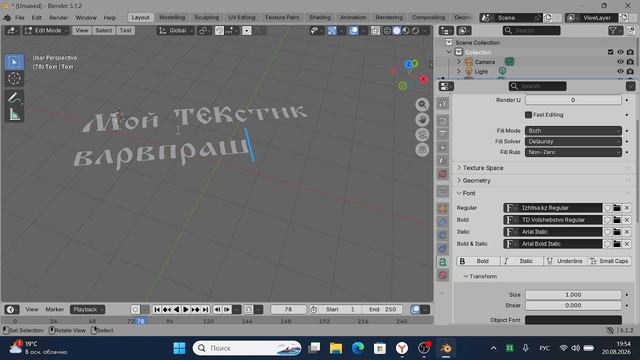The width and height of the screenshot is (640, 360).
Task: Open the Tool properties tab
Action: click(443, 103)
